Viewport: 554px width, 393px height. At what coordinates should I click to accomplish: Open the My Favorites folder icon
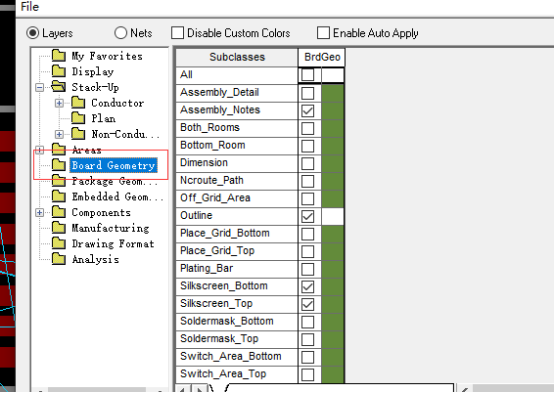[x=59, y=55]
